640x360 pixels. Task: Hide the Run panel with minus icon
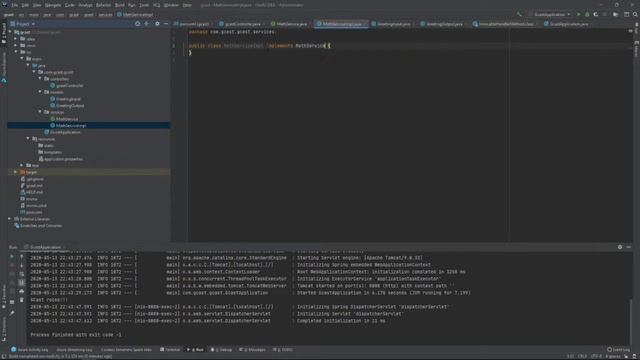point(629,247)
